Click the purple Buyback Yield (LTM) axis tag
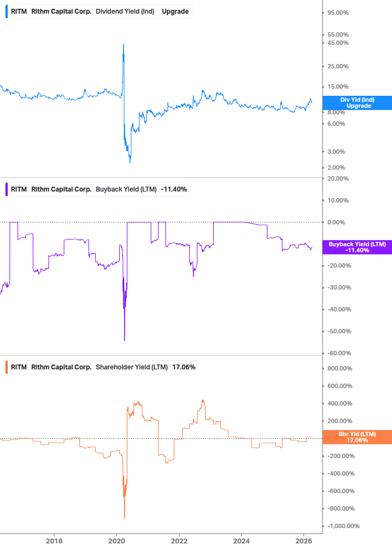This screenshot has width=392, height=550. click(x=357, y=247)
